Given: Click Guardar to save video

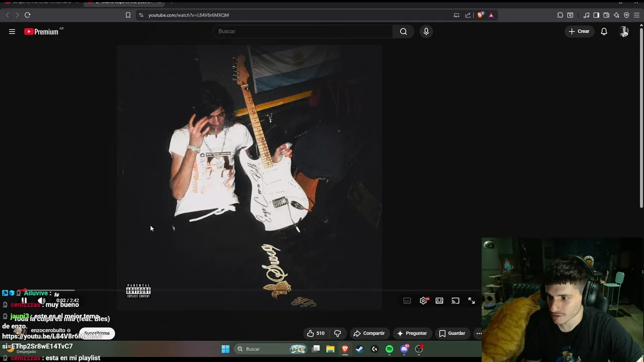Looking at the screenshot, I should [x=452, y=333].
